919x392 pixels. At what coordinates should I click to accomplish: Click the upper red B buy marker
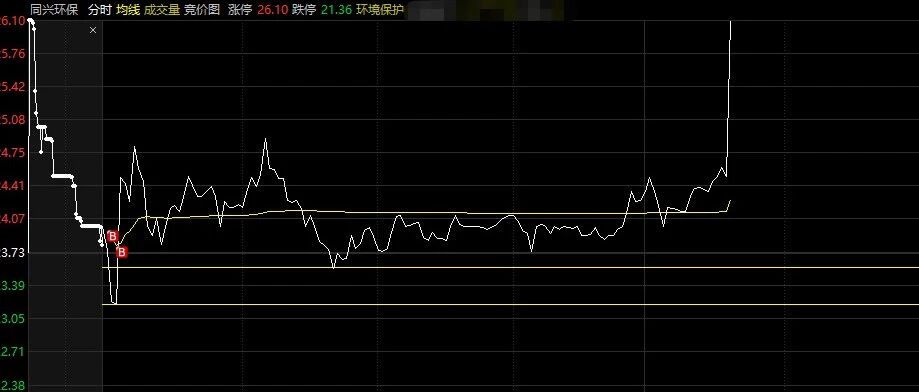[113, 237]
